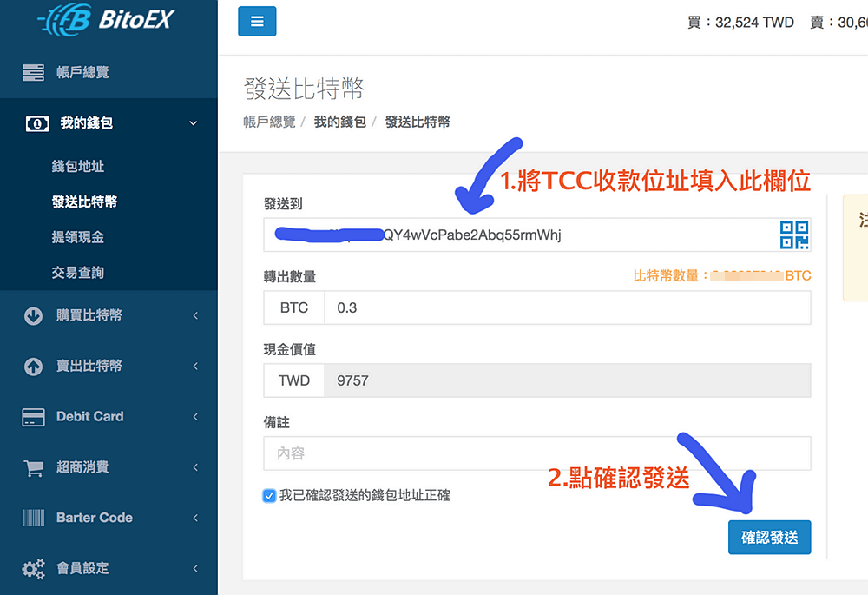This screenshot has width=868, height=595.
Task: Click the 超商消費 shopping cart icon
Action: 33,467
